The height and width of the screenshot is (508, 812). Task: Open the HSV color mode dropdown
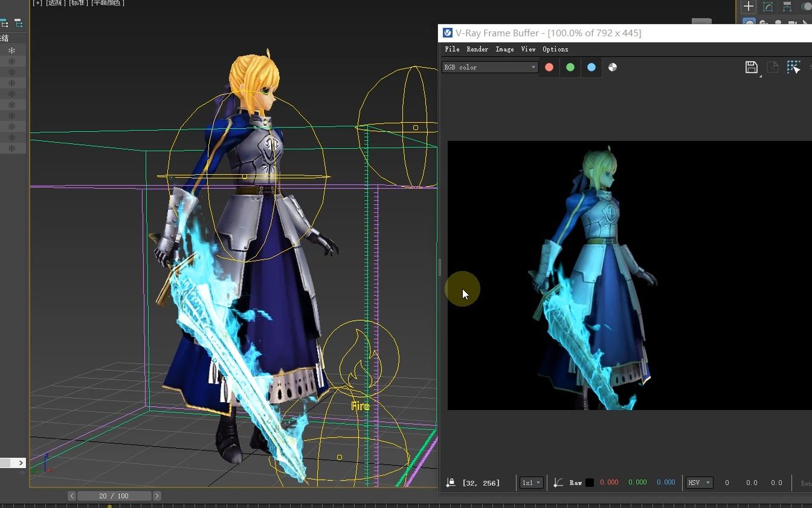click(x=700, y=483)
